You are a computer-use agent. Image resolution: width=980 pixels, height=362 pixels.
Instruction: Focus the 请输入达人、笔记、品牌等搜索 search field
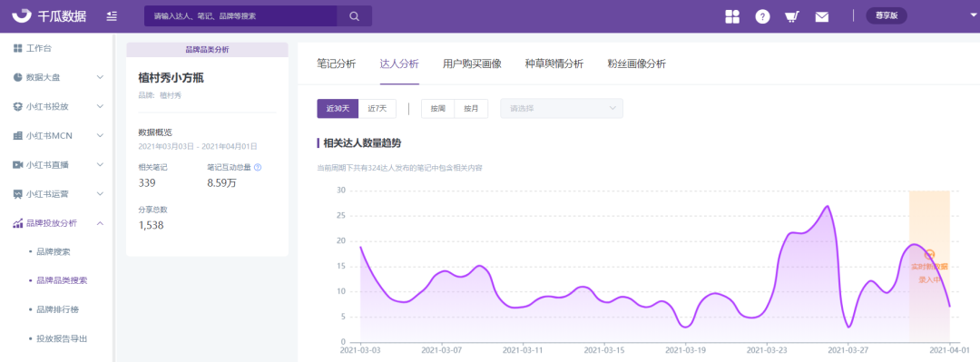(240, 16)
